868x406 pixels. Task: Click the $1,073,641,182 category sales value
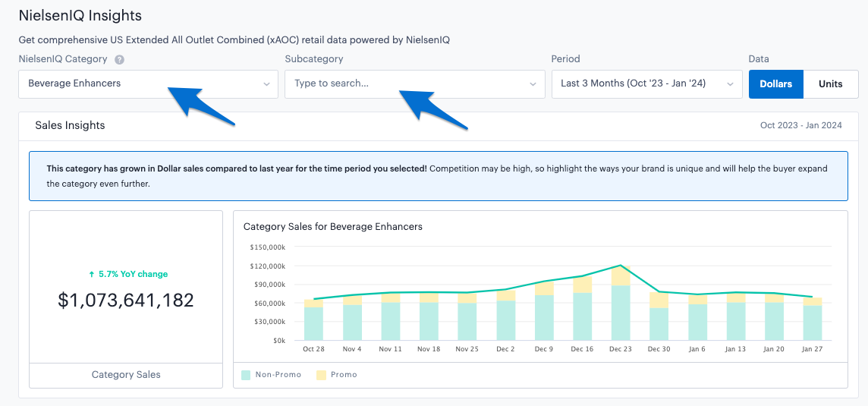click(126, 301)
